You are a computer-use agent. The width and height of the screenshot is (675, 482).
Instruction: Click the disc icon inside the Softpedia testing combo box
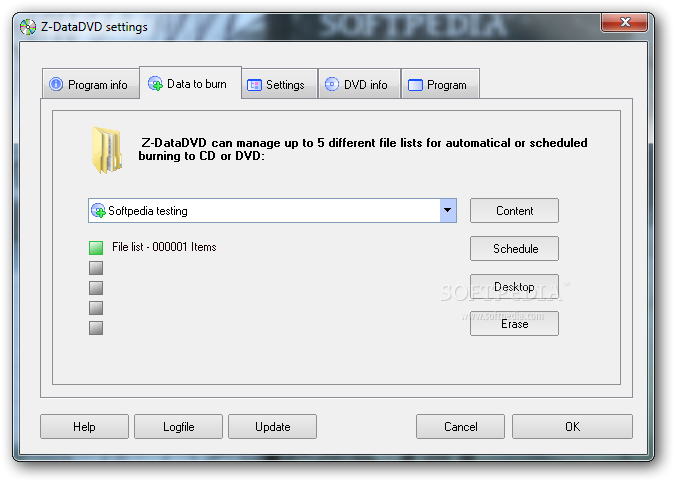pyautogui.click(x=98, y=210)
